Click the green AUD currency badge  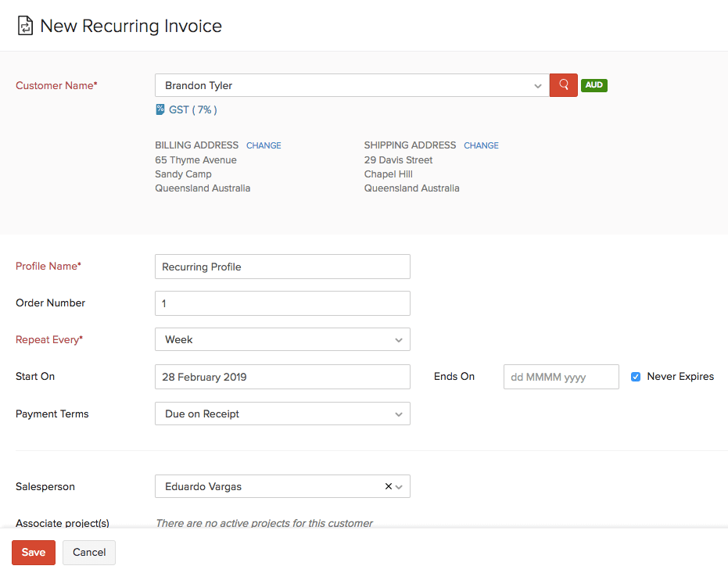(594, 86)
